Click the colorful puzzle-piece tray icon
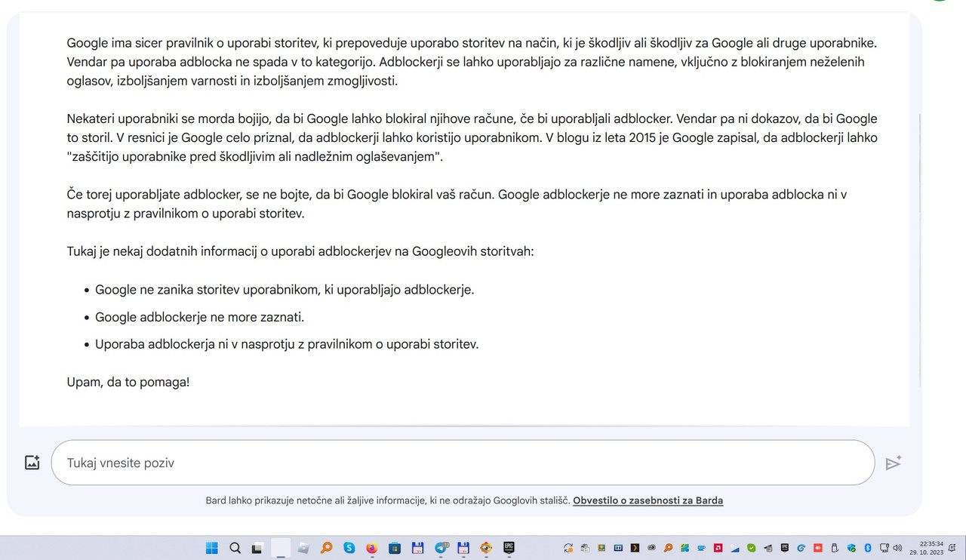Image resolution: width=966 pixels, height=560 pixels. click(x=685, y=548)
